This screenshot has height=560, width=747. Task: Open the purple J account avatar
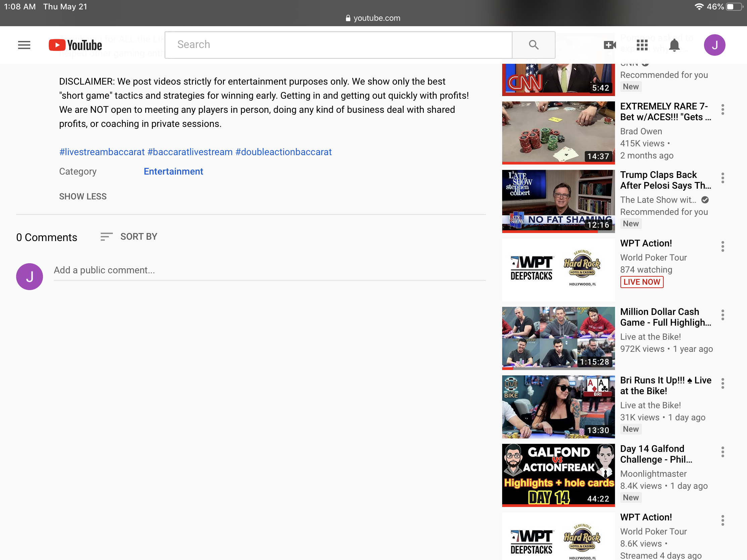(x=714, y=45)
